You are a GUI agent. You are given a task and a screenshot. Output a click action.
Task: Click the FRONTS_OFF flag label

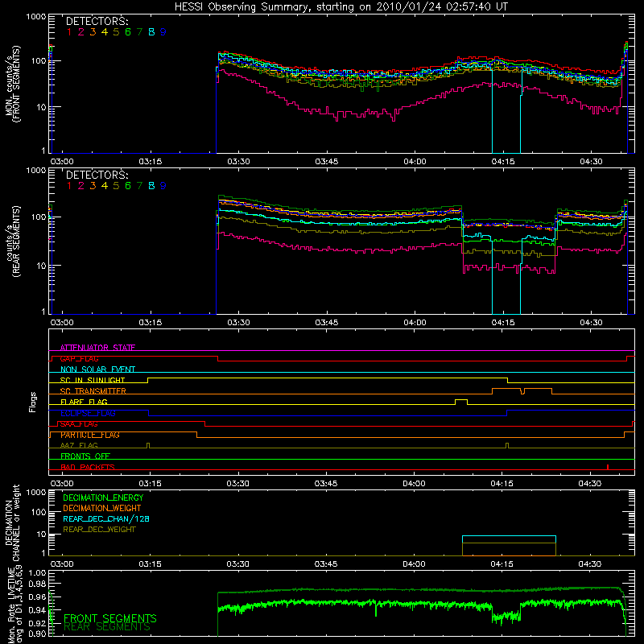[85, 456]
